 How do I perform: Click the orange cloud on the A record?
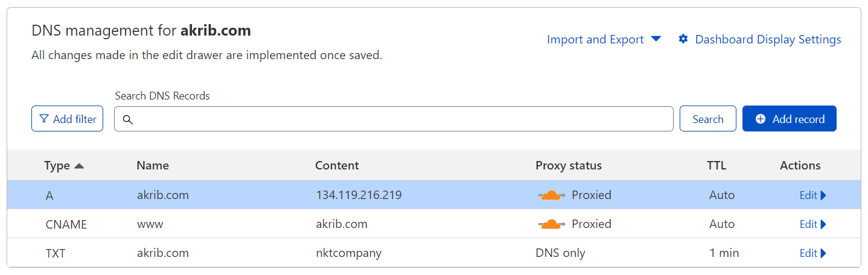click(550, 195)
